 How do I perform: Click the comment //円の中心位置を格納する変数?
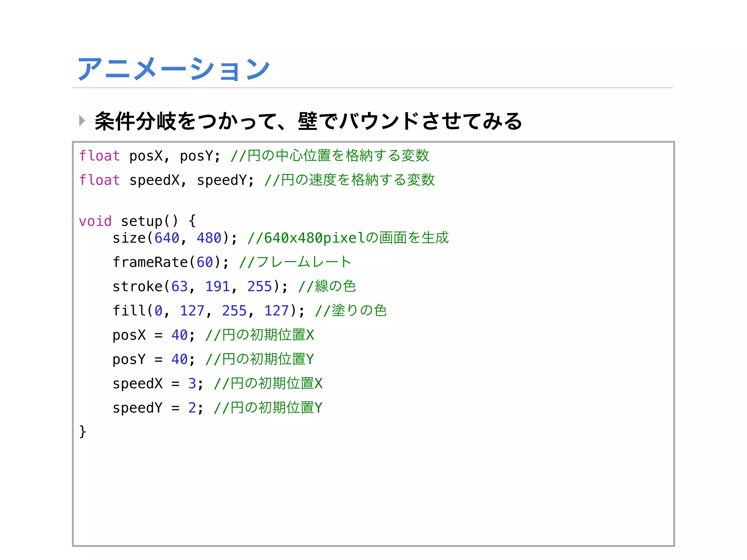click(x=330, y=156)
